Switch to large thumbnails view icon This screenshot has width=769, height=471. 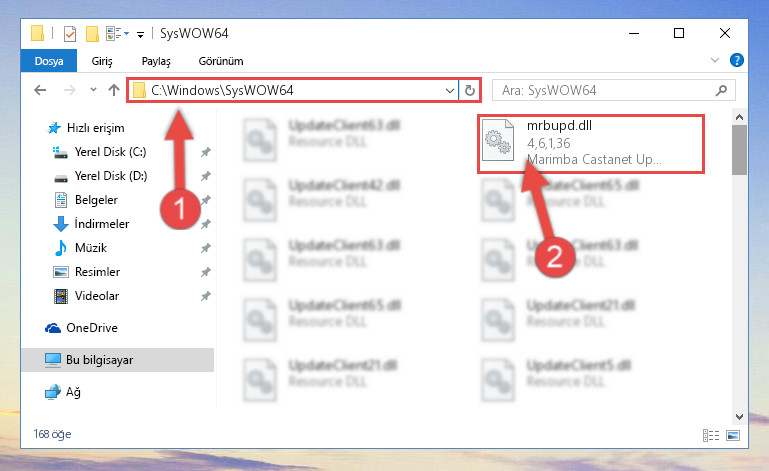[x=733, y=435]
